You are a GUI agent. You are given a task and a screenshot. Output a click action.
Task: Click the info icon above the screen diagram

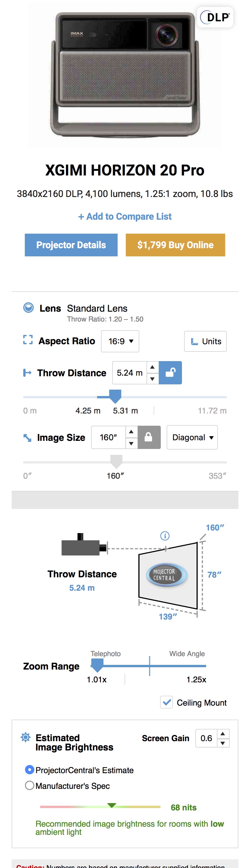coord(165,535)
